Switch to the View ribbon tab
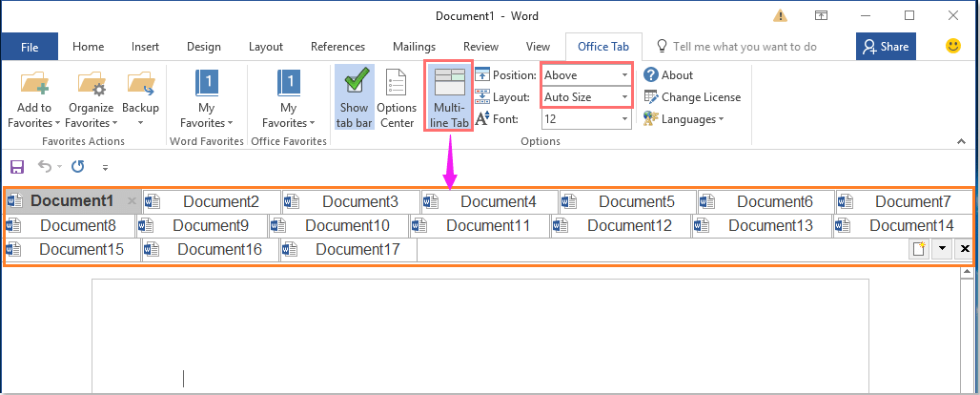The image size is (980, 395). (538, 47)
